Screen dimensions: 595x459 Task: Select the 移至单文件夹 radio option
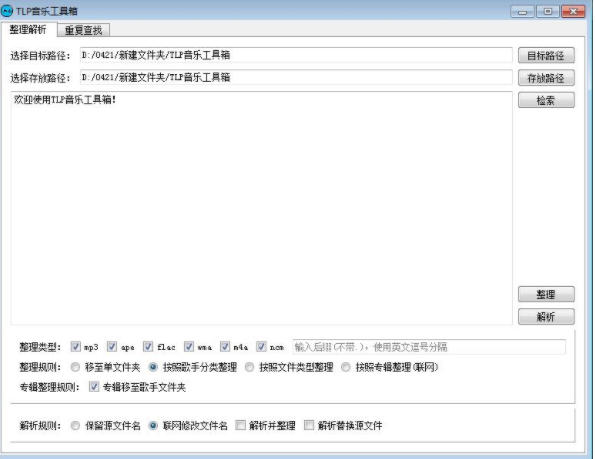pyautogui.click(x=76, y=367)
